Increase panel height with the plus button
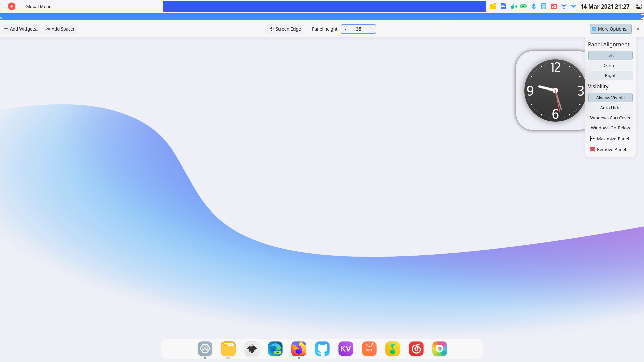644x362 pixels. (372, 29)
